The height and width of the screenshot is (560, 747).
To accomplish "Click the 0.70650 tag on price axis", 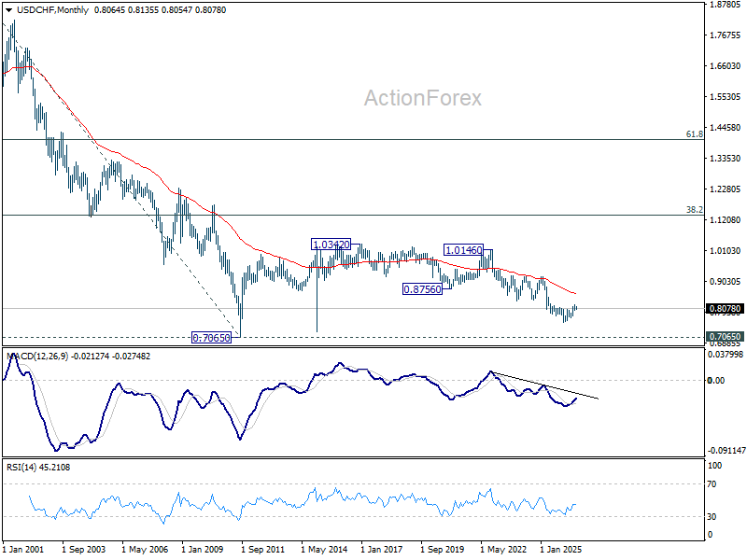I will point(725,337).
